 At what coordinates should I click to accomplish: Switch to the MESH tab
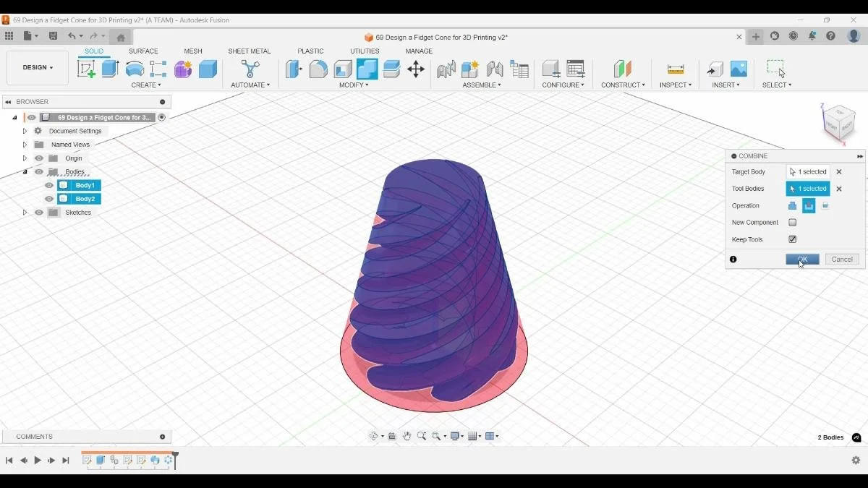(x=193, y=51)
